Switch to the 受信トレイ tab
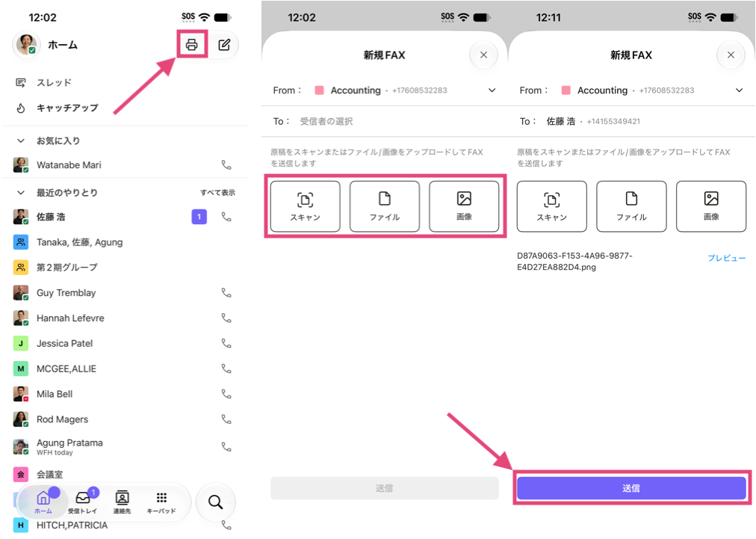This screenshot has width=756, height=539. 82,502
